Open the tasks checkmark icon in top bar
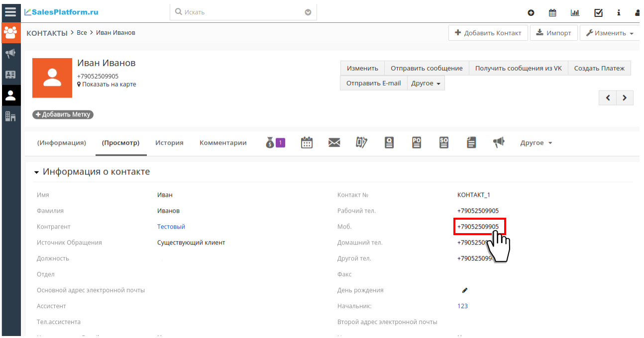 pyautogui.click(x=598, y=13)
